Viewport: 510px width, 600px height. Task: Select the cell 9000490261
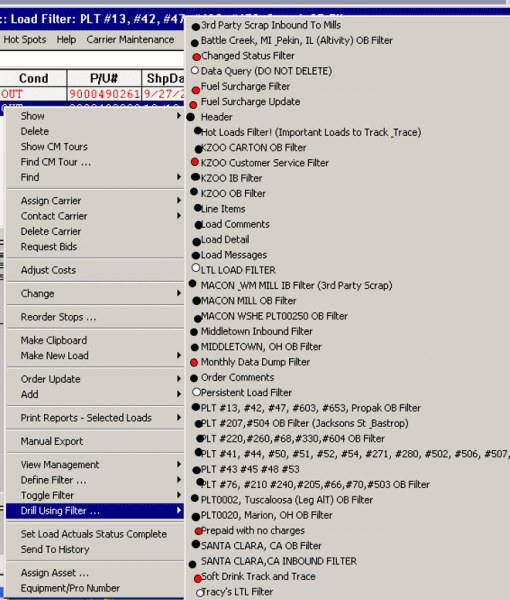[104, 94]
